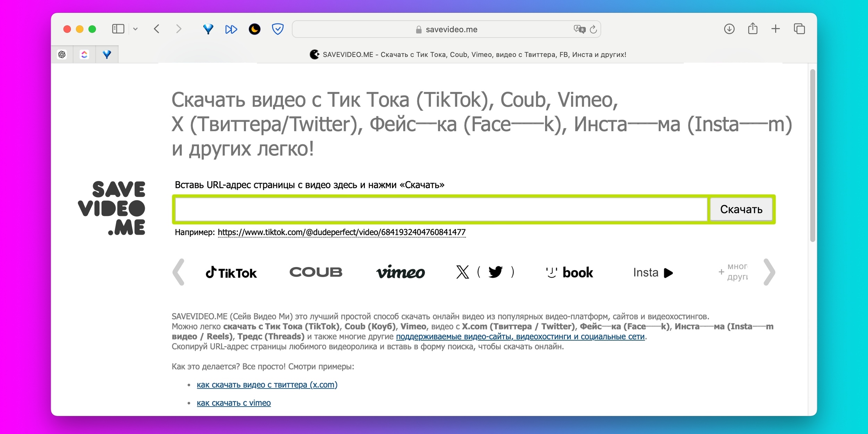Open the sidebar tab group dropdown arrow
The height and width of the screenshot is (434, 868).
tap(135, 29)
